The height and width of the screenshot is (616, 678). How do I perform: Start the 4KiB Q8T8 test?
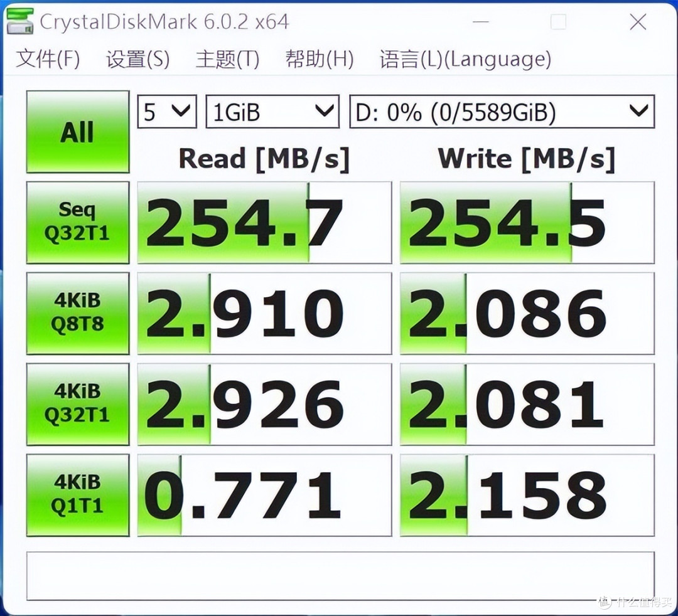tap(78, 313)
